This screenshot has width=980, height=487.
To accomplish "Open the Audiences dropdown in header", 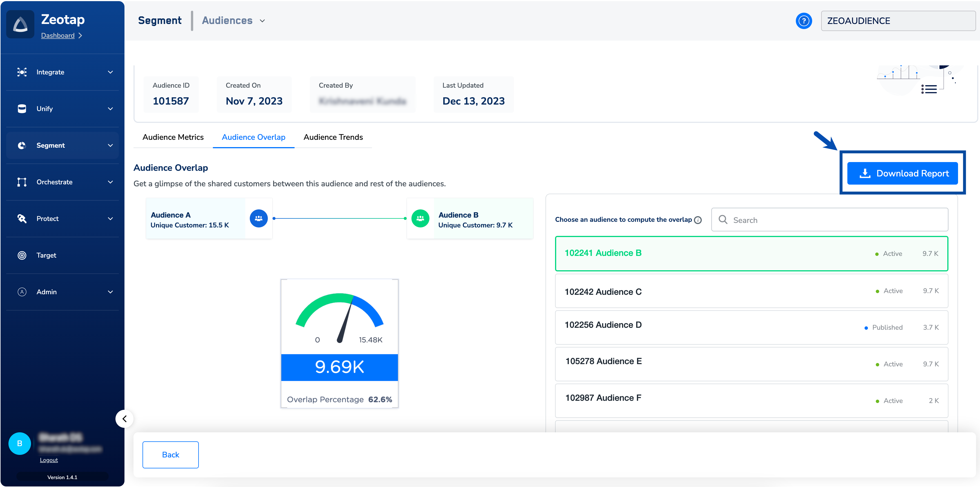I will (x=233, y=21).
